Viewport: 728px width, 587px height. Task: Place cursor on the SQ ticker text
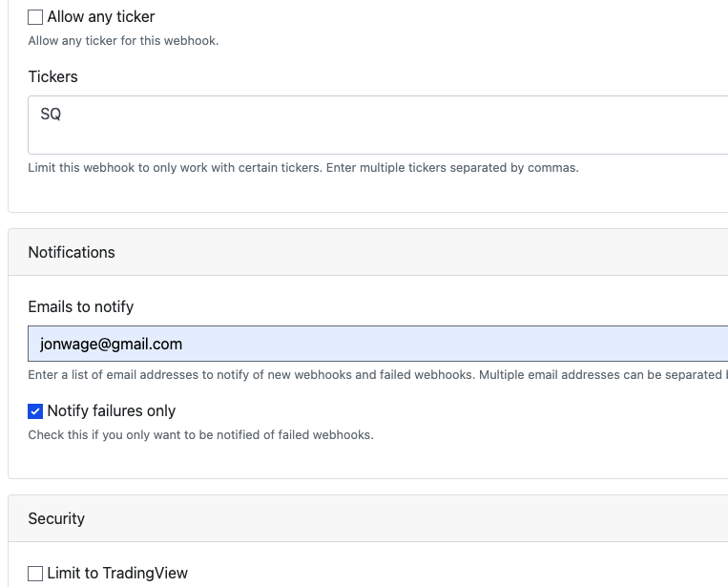pyautogui.click(x=51, y=115)
